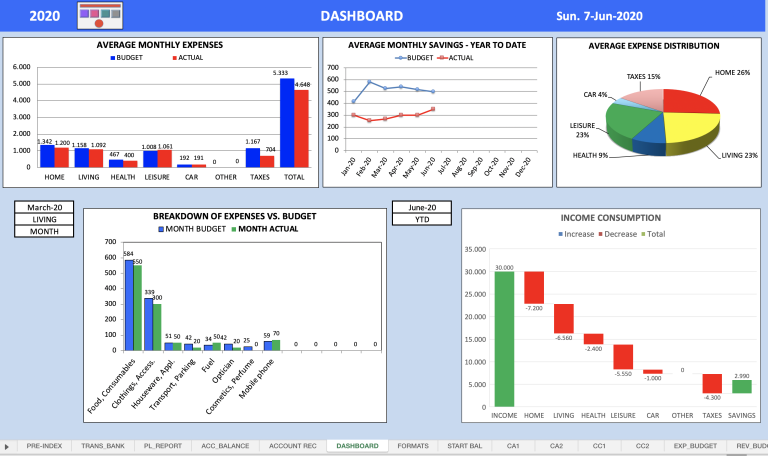
Task: Open the June-20 period selector cell
Action: [422, 208]
